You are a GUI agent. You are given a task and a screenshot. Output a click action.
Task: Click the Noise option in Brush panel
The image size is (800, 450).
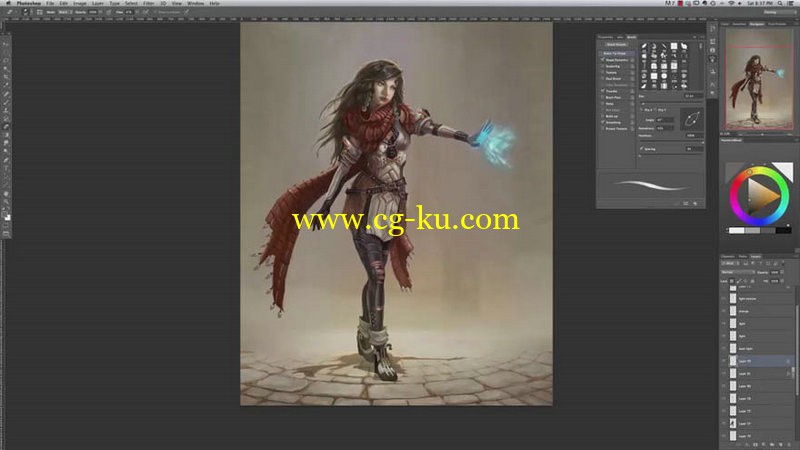(x=610, y=104)
